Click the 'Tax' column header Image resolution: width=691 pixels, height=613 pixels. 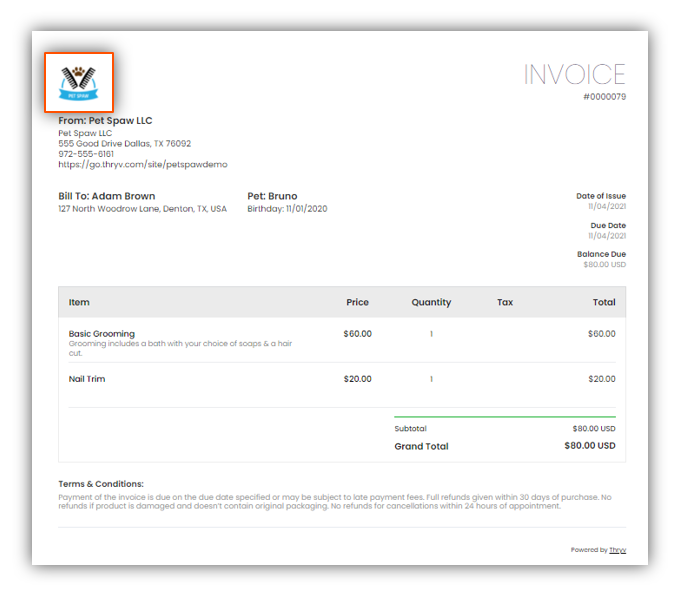[505, 302]
